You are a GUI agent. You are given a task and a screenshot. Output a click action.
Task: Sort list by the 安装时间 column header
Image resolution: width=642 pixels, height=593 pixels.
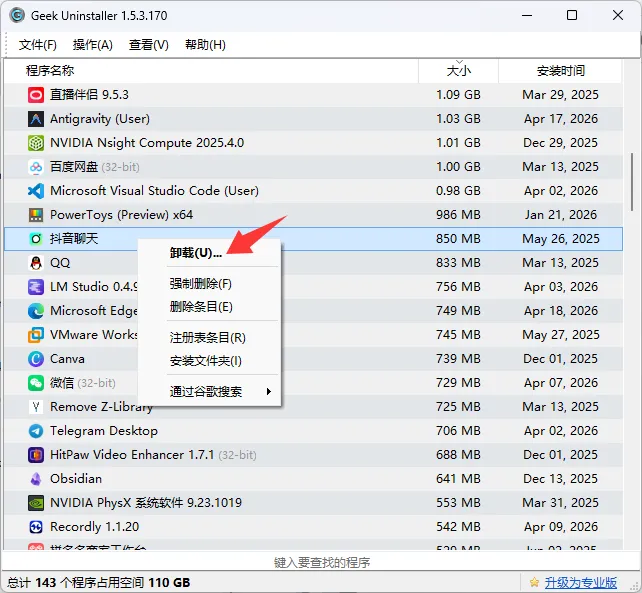(x=560, y=71)
